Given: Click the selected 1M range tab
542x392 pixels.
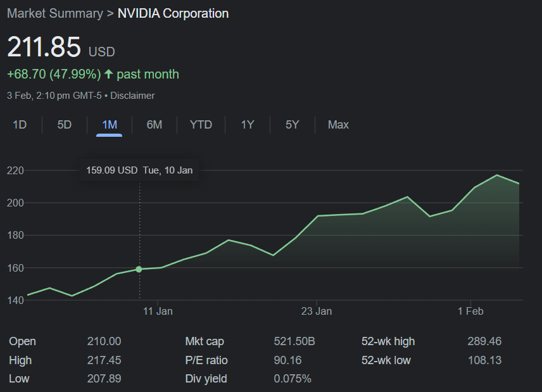Looking at the screenshot, I should (110, 125).
